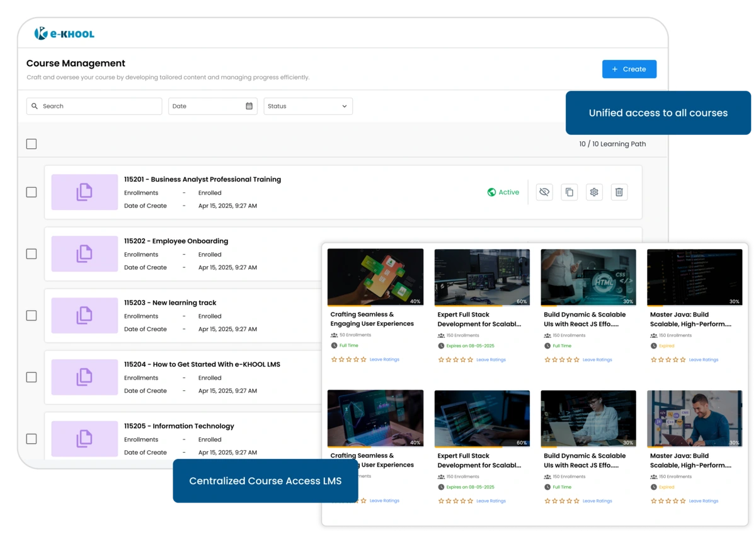
Task: Click the search magnifier icon
Action: coord(35,106)
